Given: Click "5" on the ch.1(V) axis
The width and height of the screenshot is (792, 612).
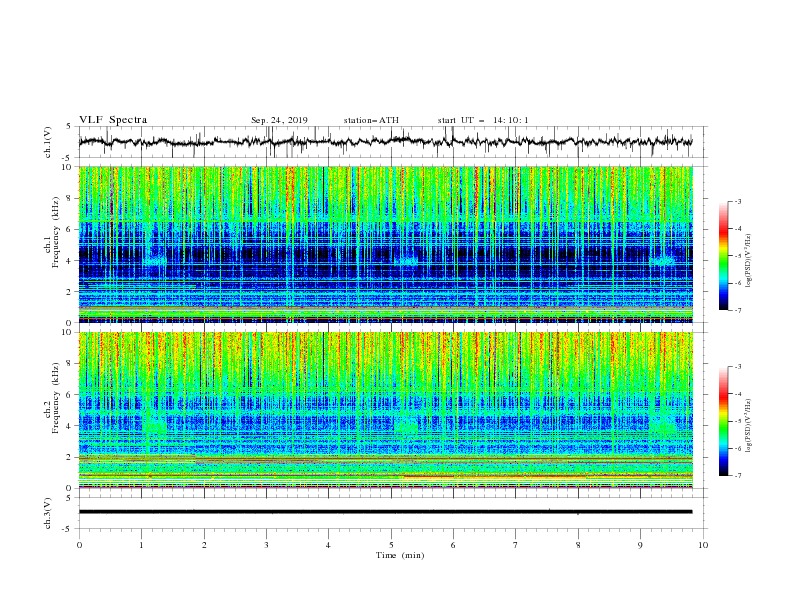Looking at the screenshot, I should [x=69, y=126].
